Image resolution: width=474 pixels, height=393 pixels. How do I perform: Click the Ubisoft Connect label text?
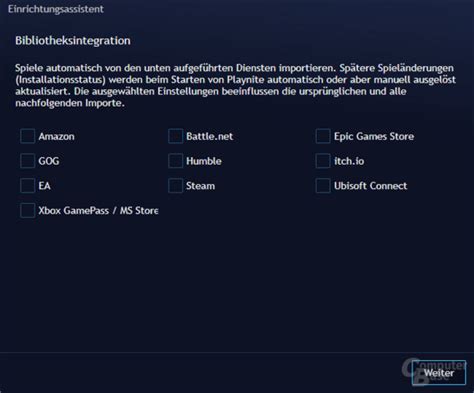click(370, 186)
